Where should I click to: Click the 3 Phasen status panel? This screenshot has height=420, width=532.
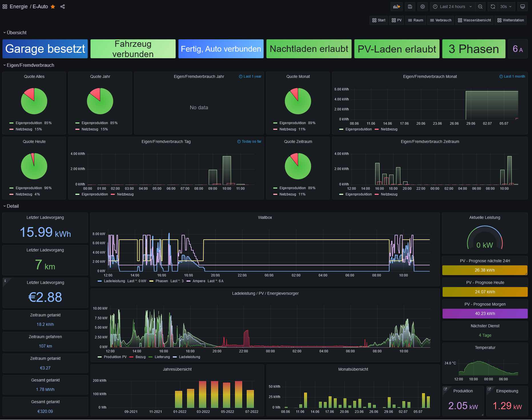(x=474, y=49)
